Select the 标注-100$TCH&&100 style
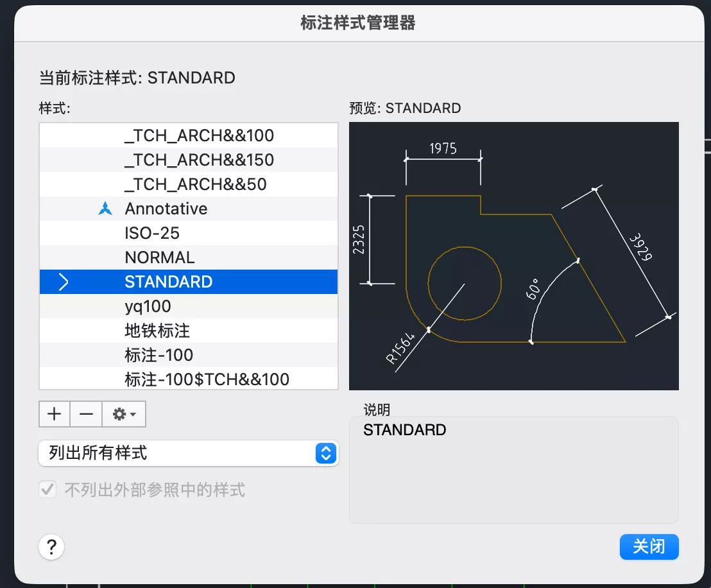The width and height of the screenshot is (711, 588). [207, 379]
